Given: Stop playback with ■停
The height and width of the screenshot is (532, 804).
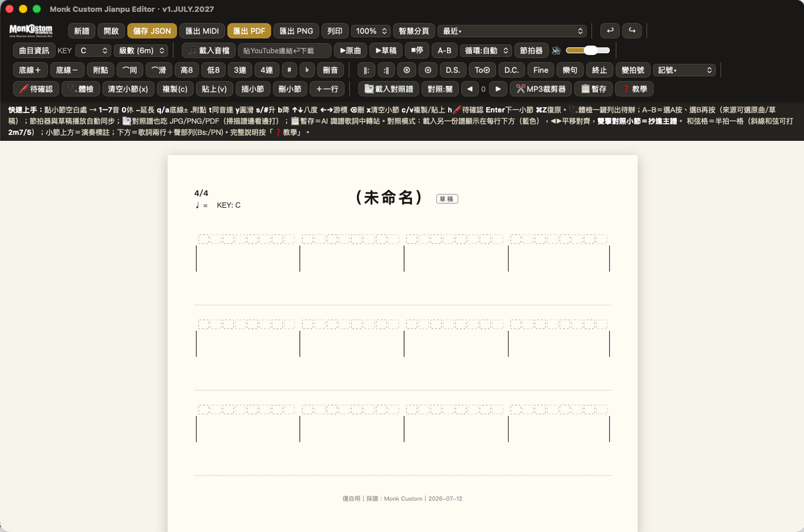Looking at the screenshot, I should point(417,50).
